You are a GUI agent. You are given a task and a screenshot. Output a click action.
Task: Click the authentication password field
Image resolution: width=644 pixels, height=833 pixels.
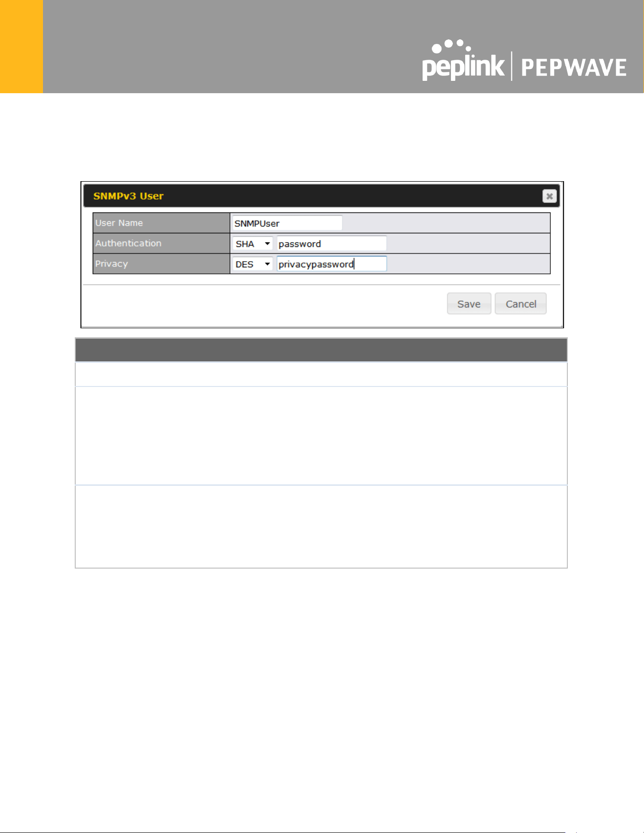332,244
